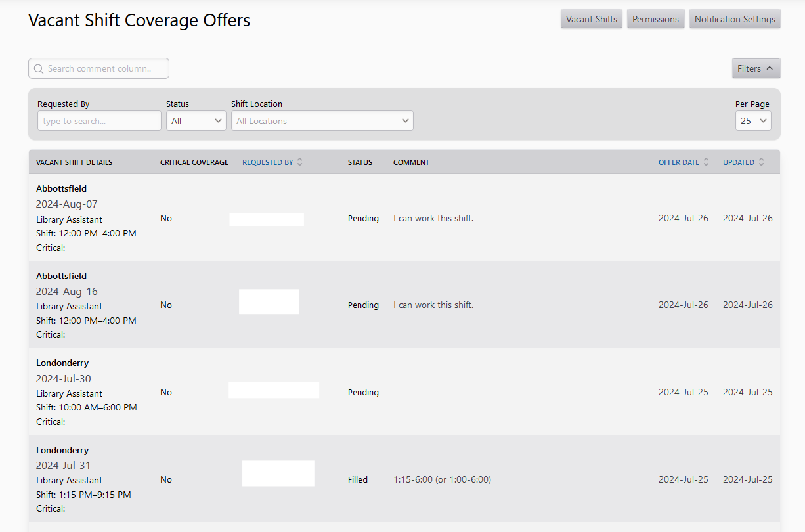Image resolution: width=805 pixels, height=532 pixels.
Task: Select the Abbottsfield 2024-Aug-16 date text
Action: [x=67, y=292]
